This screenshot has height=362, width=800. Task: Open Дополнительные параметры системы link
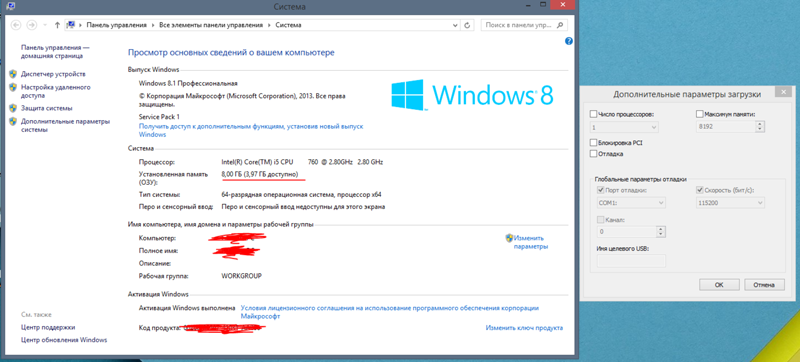click(x=65, y=125)
